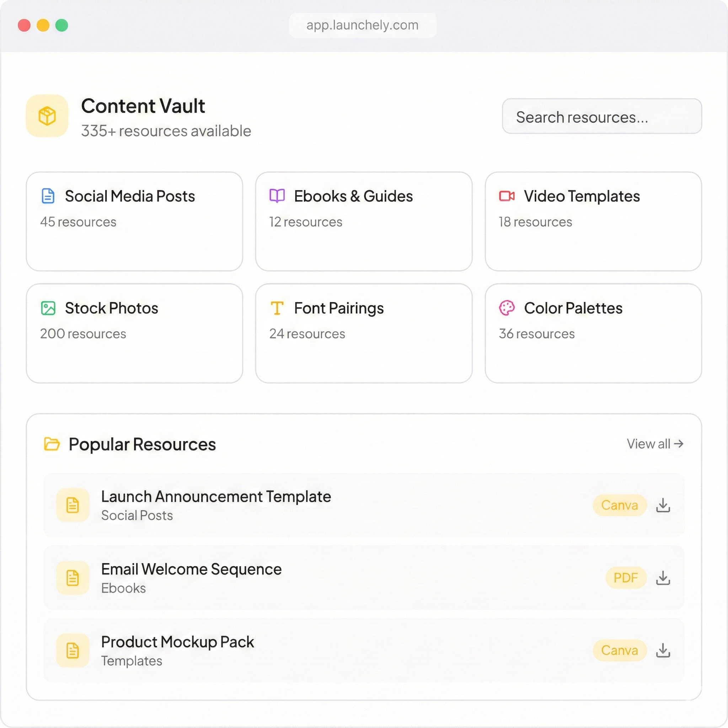Click the Content Vault box icon
Viewport: 728px width, 728px height.
point(47,116)
